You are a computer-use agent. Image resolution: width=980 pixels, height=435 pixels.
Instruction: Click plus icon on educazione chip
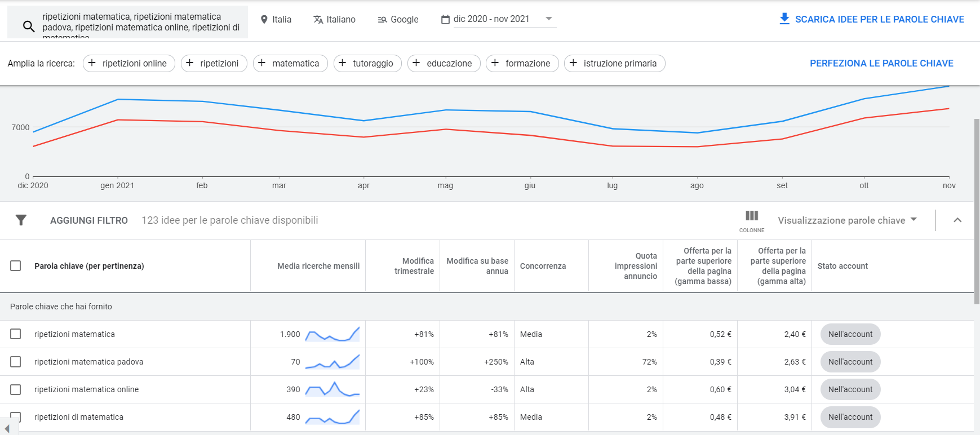coord(416,63)
